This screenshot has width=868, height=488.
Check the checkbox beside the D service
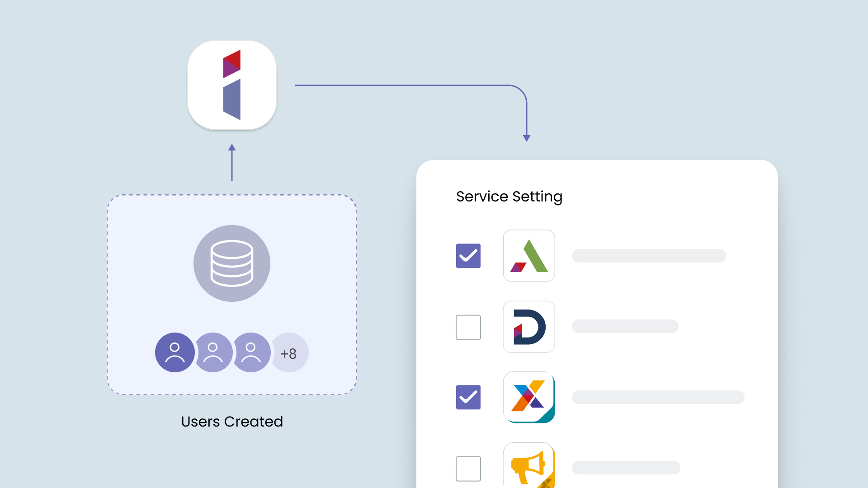coord(468,327)
